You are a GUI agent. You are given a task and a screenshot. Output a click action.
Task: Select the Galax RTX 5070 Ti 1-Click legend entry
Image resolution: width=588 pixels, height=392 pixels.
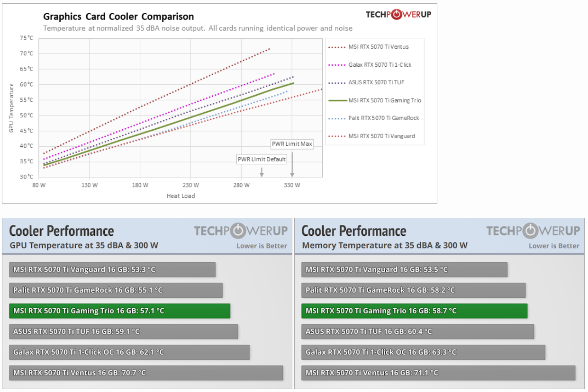point(370,65)
